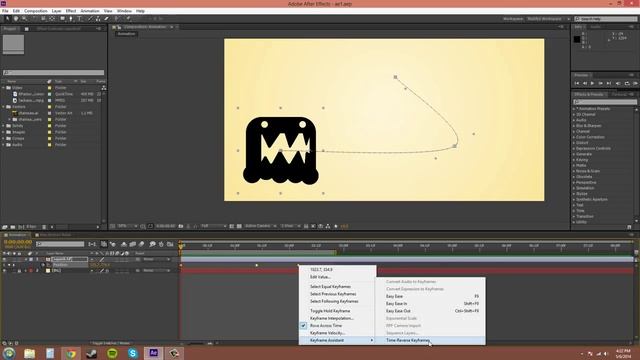Open the viewer resolution Full dropdown
Screen dimensions: 640x360
[213, 226]
